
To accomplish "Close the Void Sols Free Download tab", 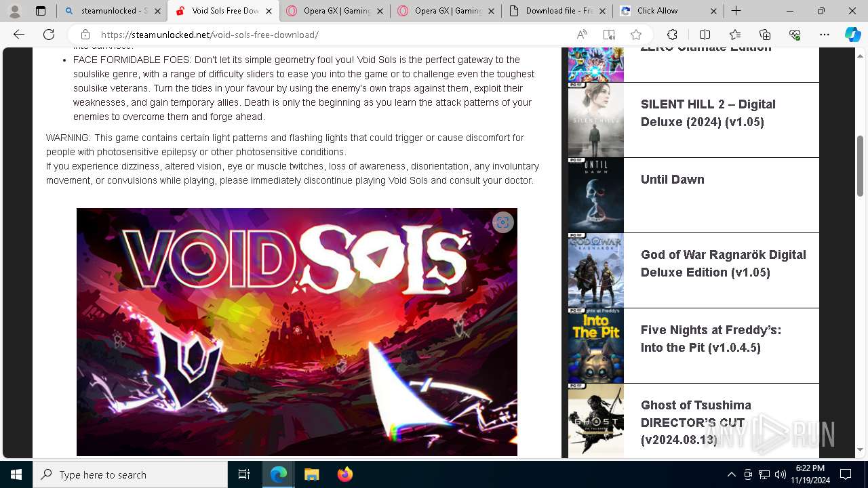I will click(x=269, y=11).
